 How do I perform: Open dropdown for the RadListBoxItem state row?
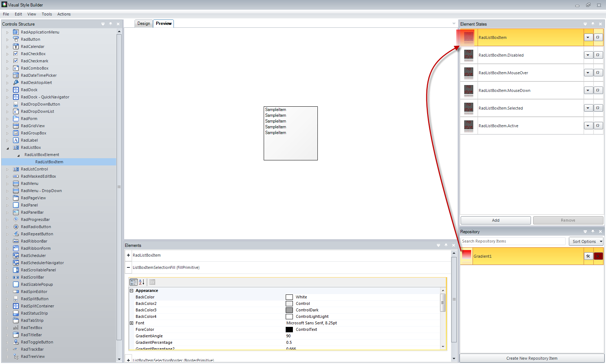click(588, 37)
